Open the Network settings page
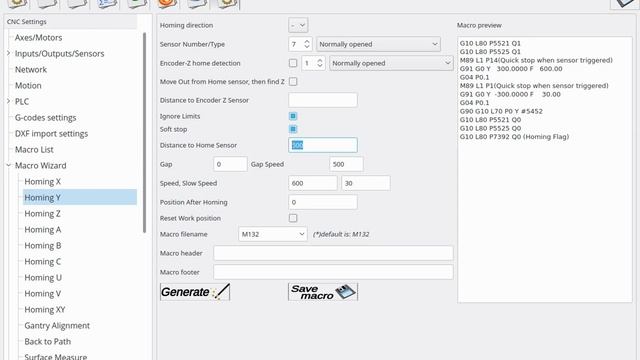Viewport: 640px width, 360px height. tap(31, 69)
